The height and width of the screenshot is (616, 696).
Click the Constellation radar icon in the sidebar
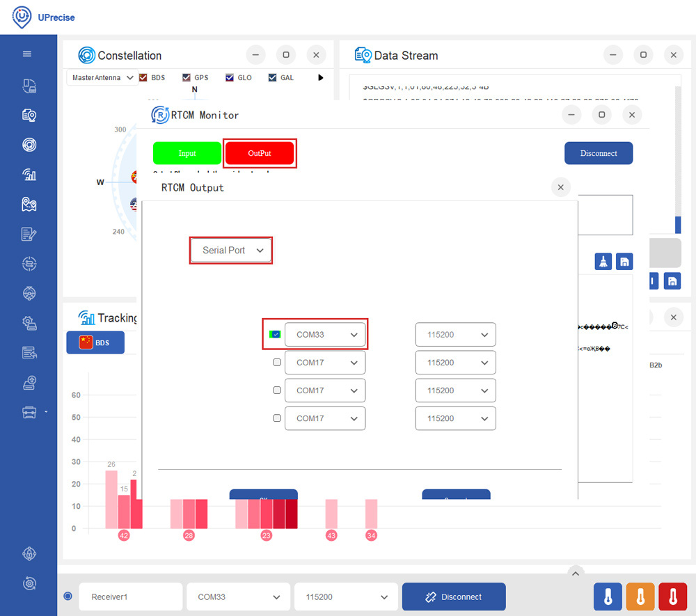(29, 145)
